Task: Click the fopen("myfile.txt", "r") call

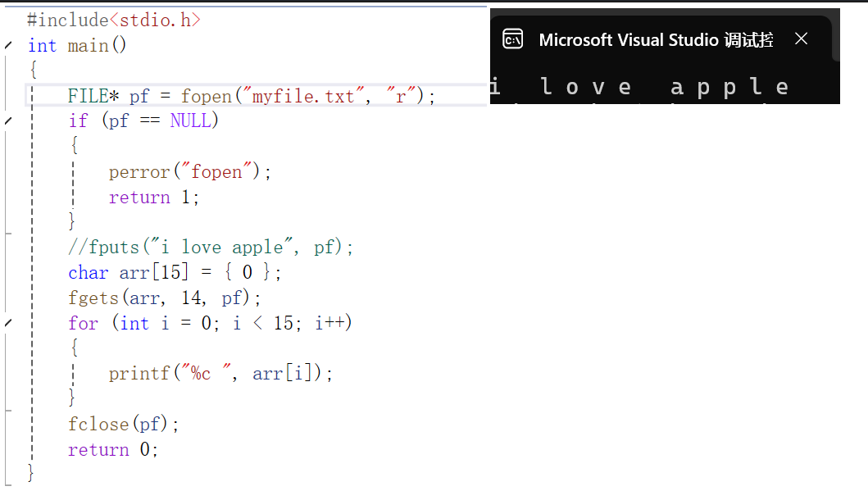Action: (302, 97)
